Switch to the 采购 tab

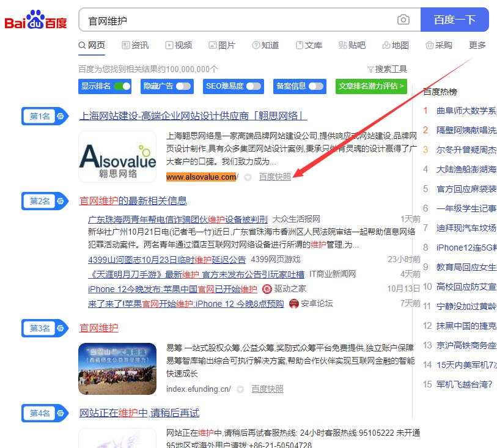point(439,45)
